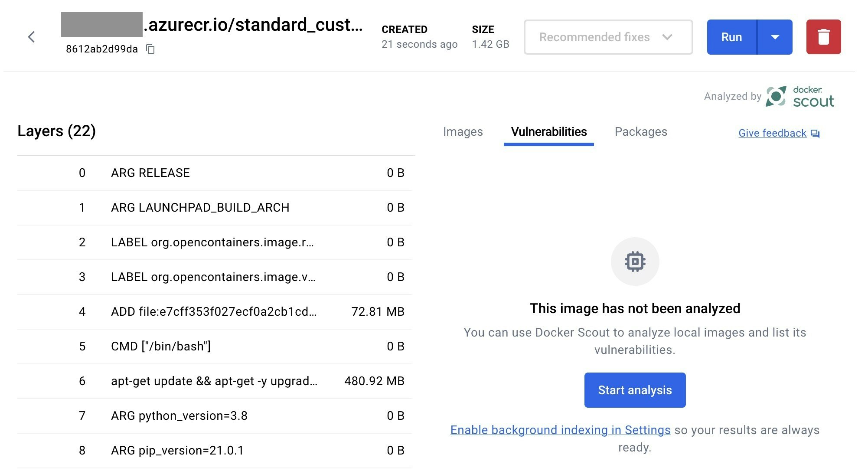Open the Give feedback link

click(772, 133)
